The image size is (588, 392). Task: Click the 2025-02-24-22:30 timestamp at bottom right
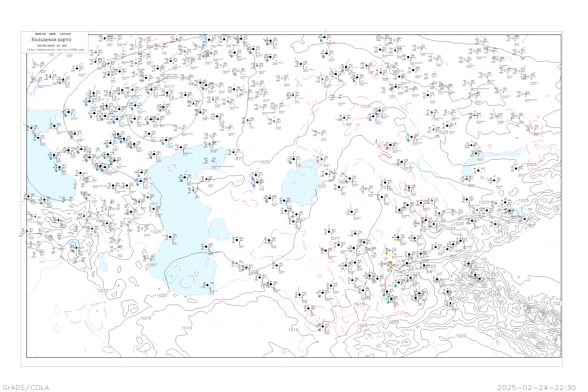click(536, 387)
